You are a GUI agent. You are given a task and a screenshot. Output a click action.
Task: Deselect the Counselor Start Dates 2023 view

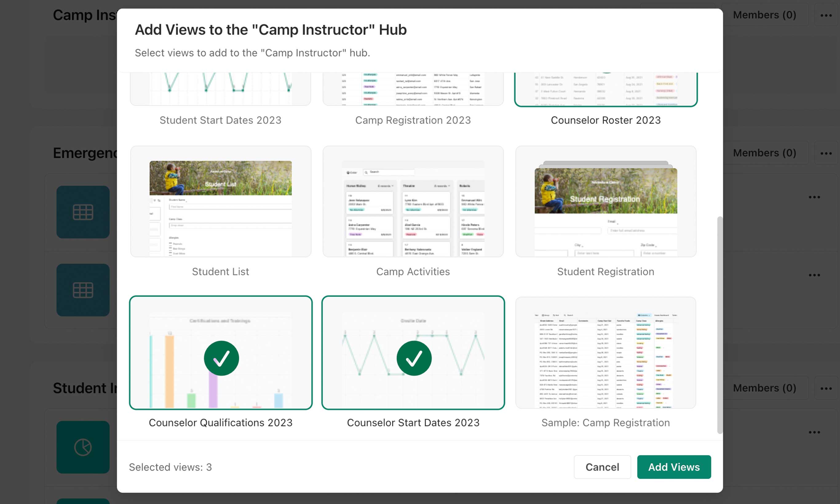point(414,358)
